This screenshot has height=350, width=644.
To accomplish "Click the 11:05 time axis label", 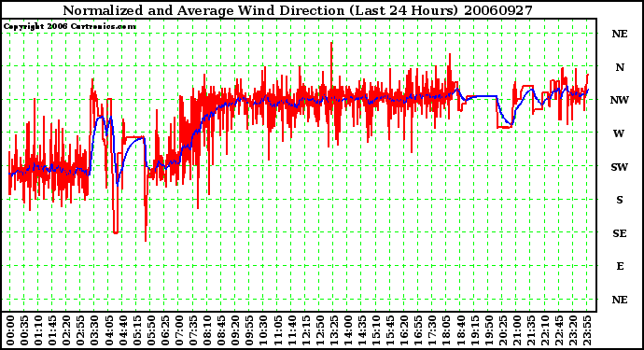I will coord(277,330).
